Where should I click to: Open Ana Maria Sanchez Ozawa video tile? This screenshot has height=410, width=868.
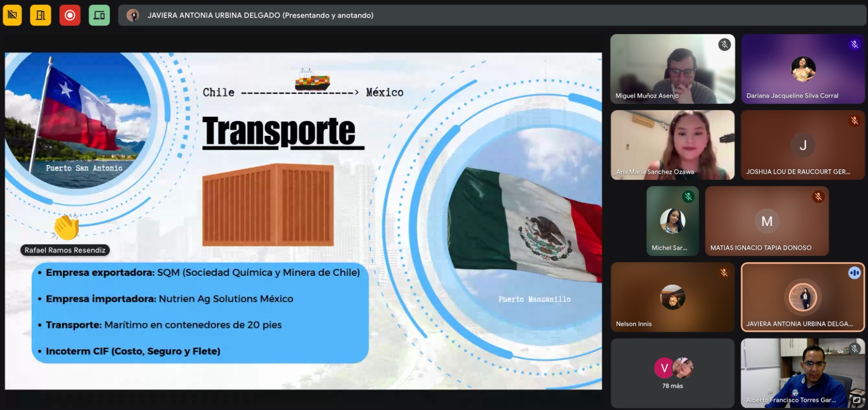(673, 145)
